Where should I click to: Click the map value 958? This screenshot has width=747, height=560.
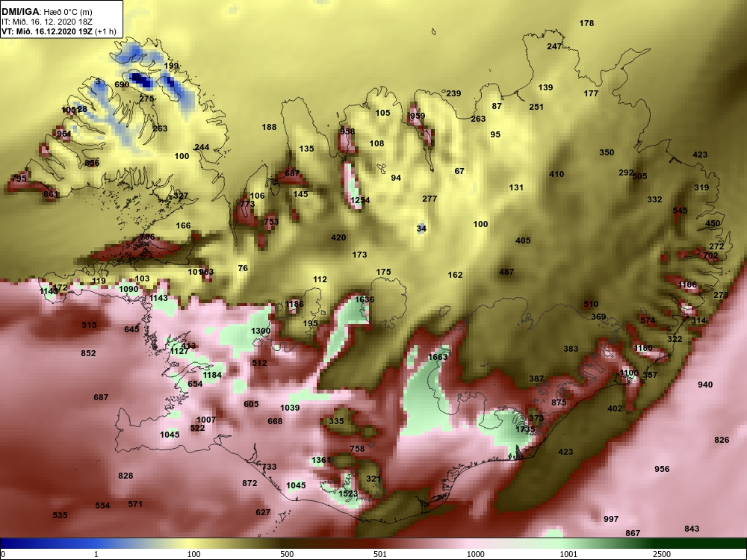coord(347,131)
